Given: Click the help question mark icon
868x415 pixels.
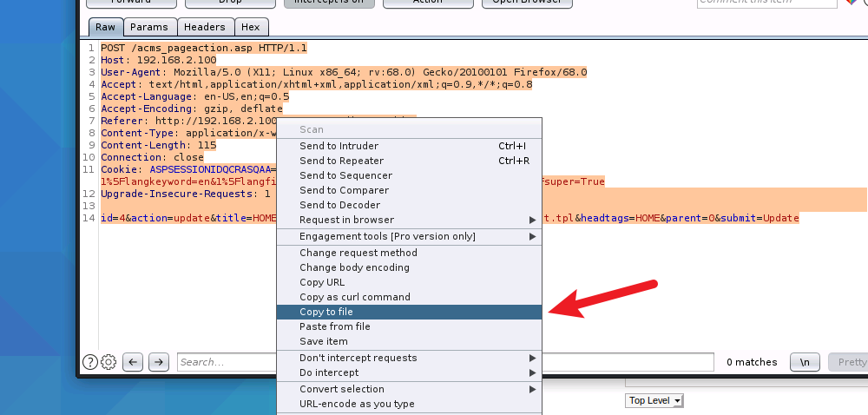Looking at the screenshot, I should [89, 362].
